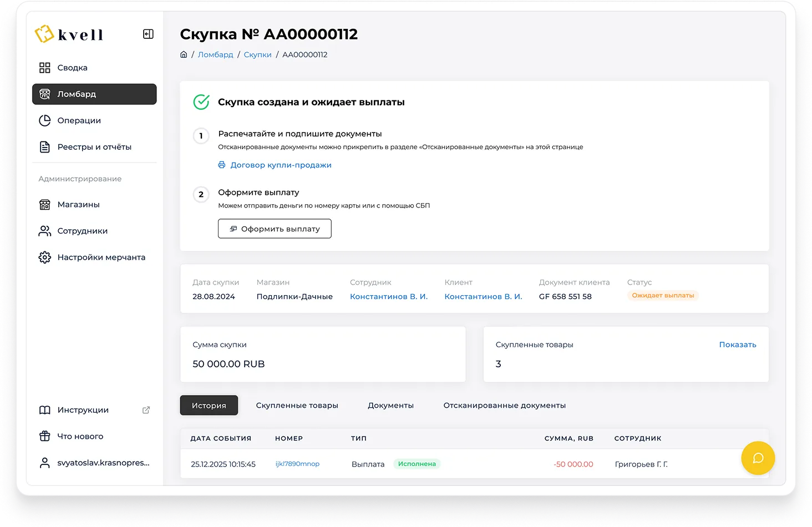The image size is (812, 527).
Task: Switch to Скупленные товары tab
Action: click(x=297, y=406)
